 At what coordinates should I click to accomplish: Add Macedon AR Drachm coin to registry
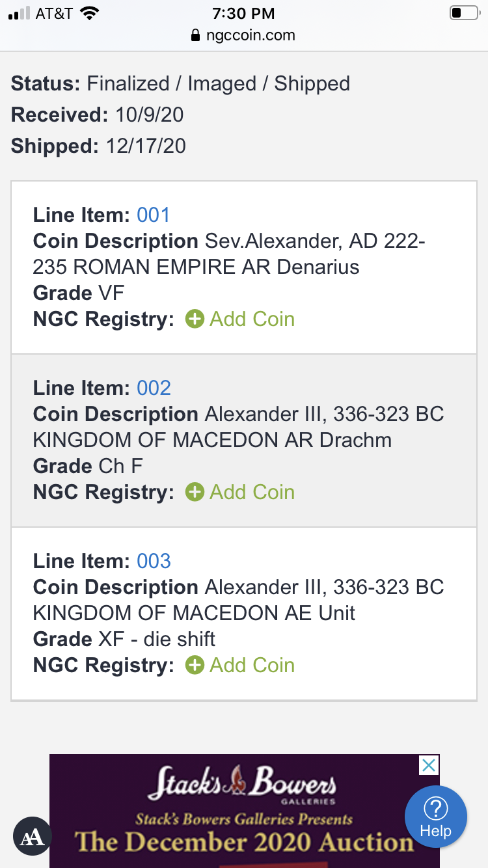[x=252, y=492]
